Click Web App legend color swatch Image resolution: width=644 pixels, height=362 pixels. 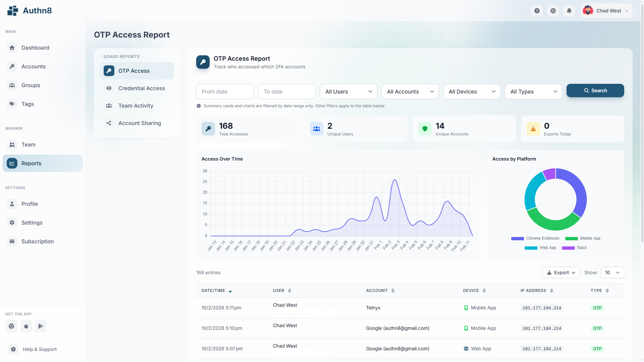pyautogui.click(x=531, y=248)
